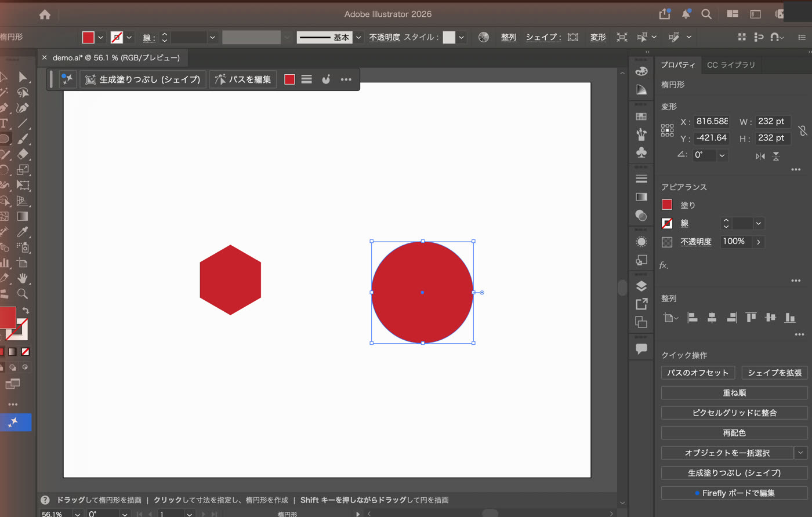
Task: Expand opacity 100% arrow
Action: point(759,242)
